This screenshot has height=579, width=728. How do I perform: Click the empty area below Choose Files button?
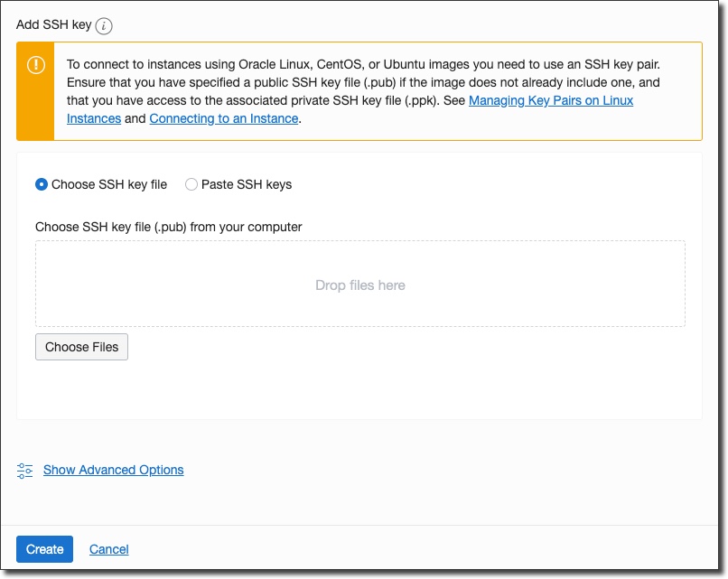(359, 390)
